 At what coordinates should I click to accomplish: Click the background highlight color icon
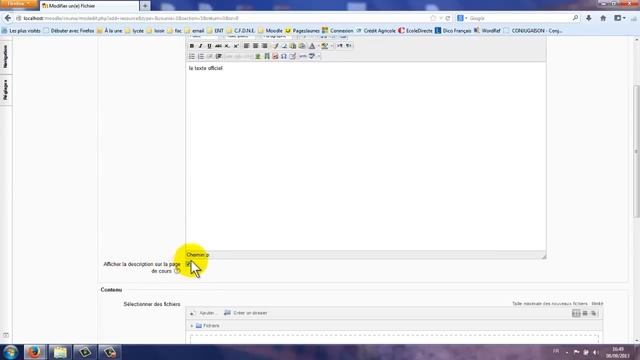(324, 46)
